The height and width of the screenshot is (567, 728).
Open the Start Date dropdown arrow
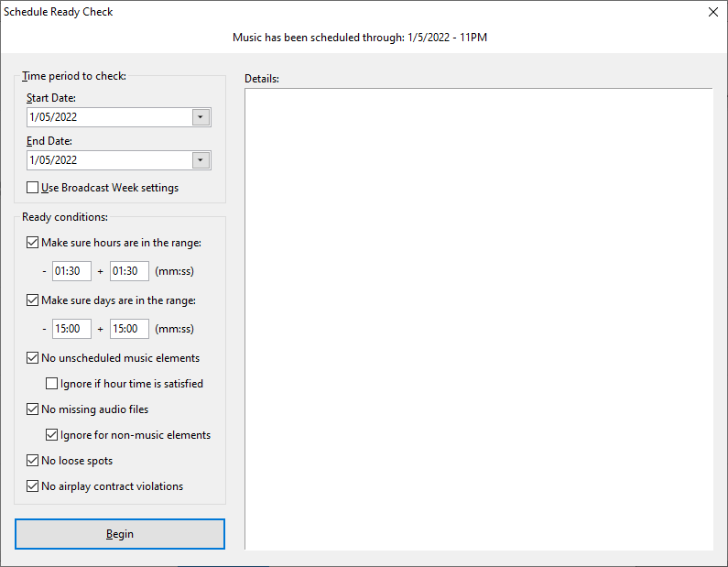coord(201,117)
